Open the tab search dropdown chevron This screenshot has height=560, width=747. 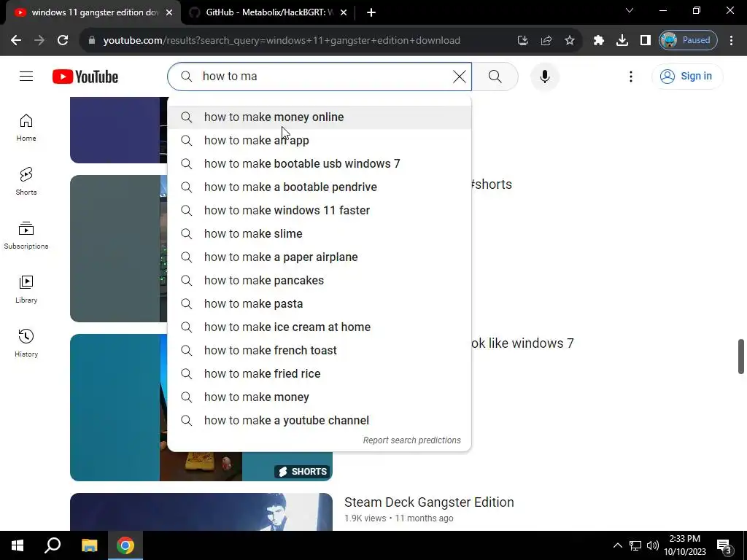coord(630,10)
